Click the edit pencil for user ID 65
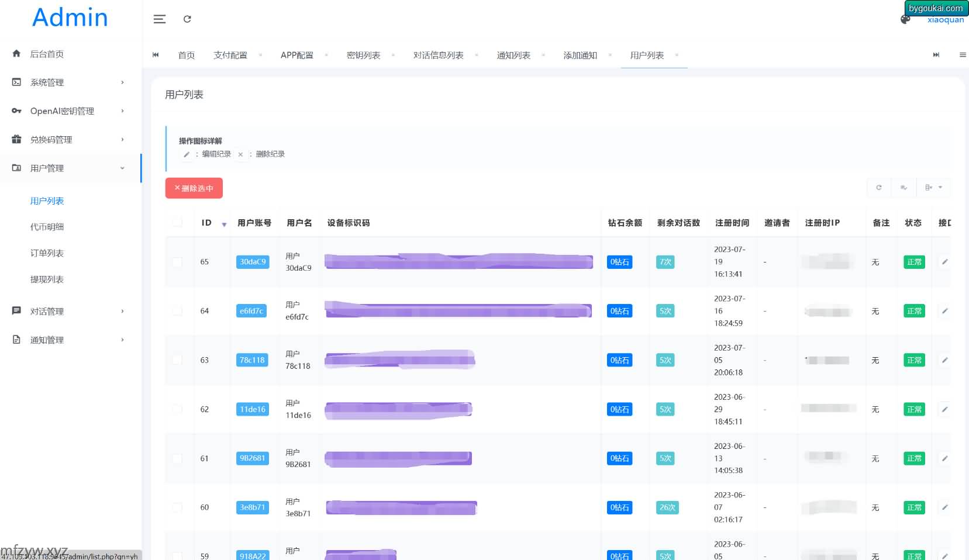Viewport: 969px width, 560px height. click(x=944, y=262)
